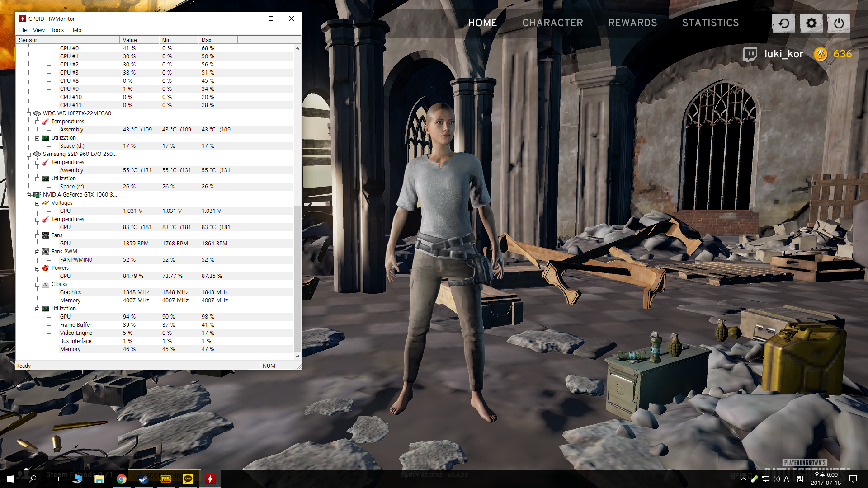Screen dimensions: 868x488
Task: Click the PUBG icon in taskbar
Action: click(x=166, y=479)
